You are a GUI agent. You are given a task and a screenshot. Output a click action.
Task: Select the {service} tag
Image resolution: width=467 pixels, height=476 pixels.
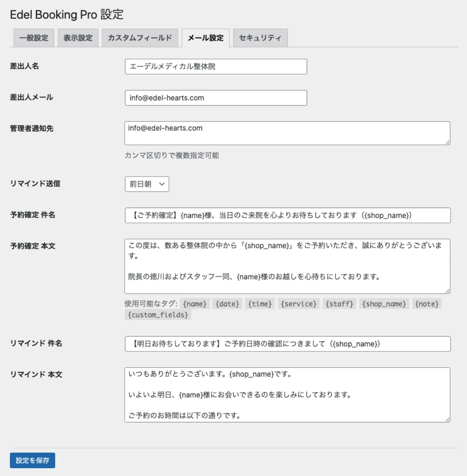coord(298,304)
